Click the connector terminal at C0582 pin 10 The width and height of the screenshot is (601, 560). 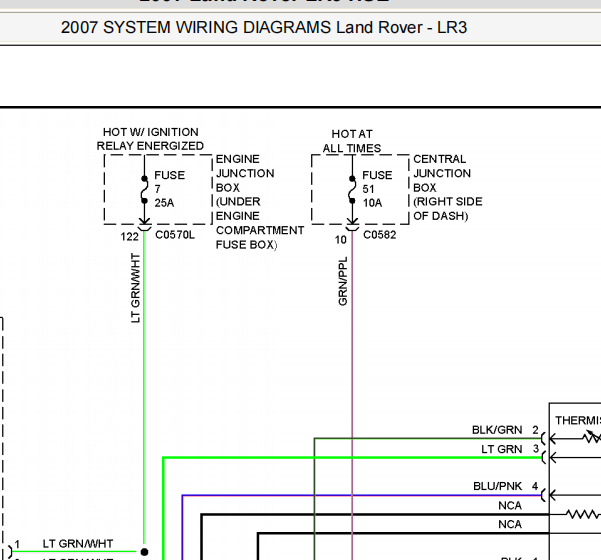pos(352,228)
